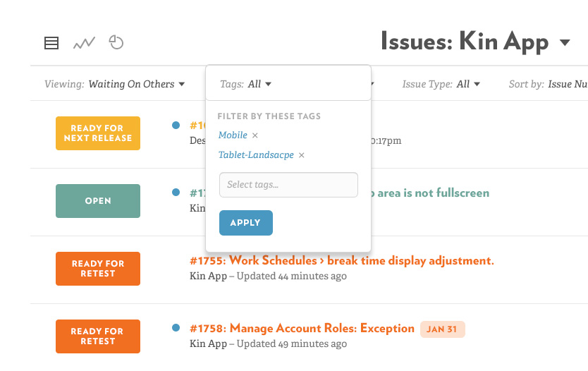Image resolution: width=588 pixels, height=371 pixels.
Task: Apply the selected tag filters
Action: (245, 223)
